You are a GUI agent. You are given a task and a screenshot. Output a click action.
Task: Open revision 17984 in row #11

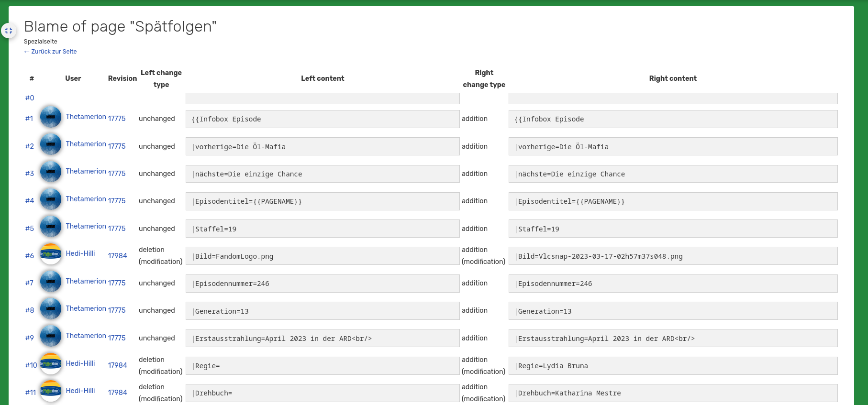click(118, 393)
